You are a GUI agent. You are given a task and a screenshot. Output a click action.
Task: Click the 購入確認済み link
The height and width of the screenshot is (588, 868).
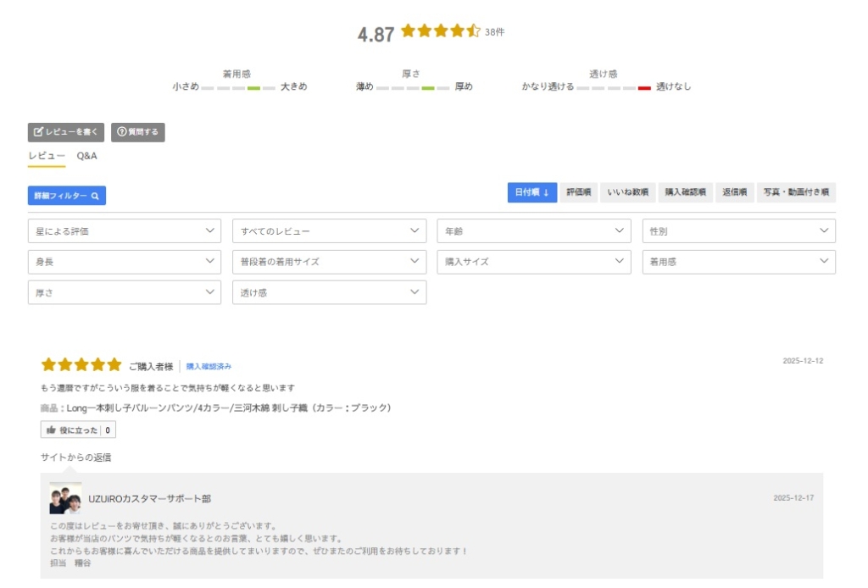coord(209,366)
